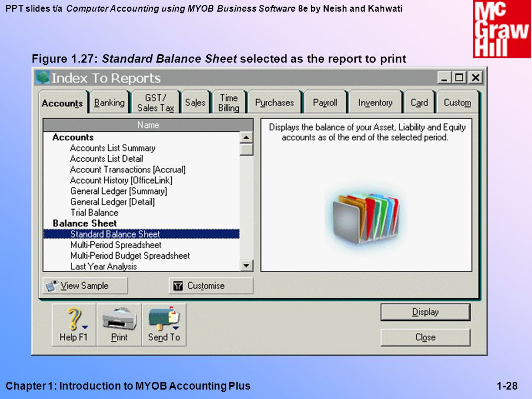Screen dimensions: 532x399
Task: Close Index To Reports with X button
Action: click(x=475, y=78)
